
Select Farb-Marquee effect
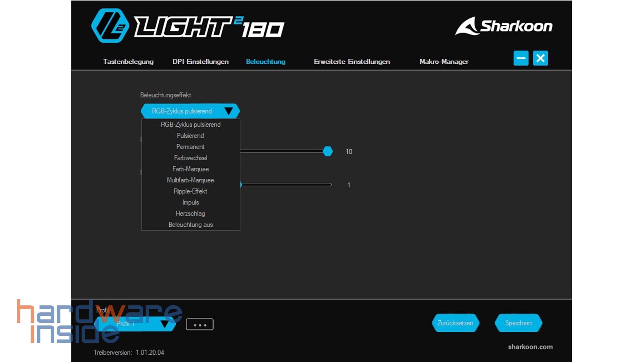191,169
